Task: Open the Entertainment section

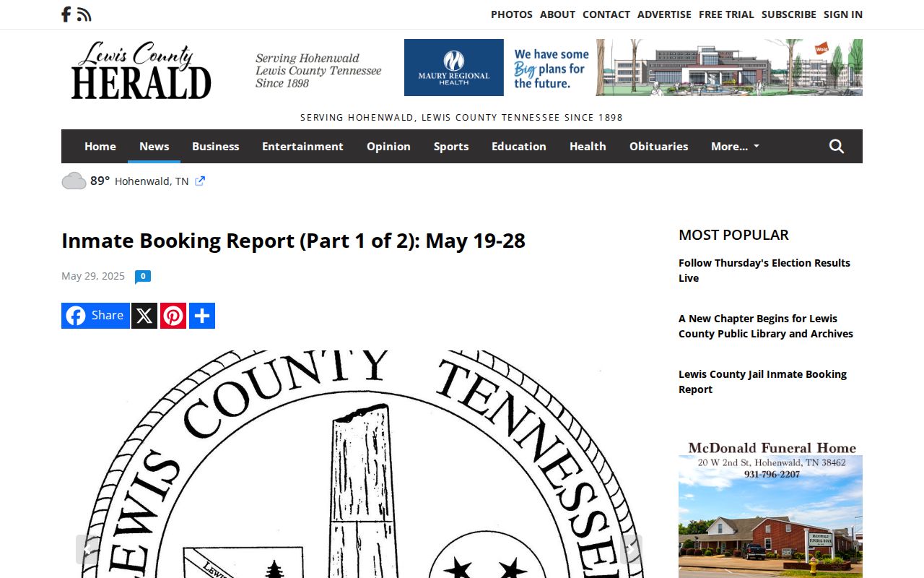Action: coord(302,147)
